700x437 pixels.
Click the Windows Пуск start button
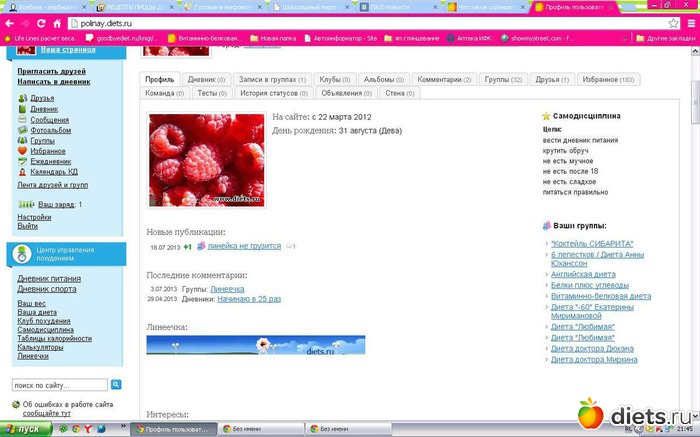22,429
